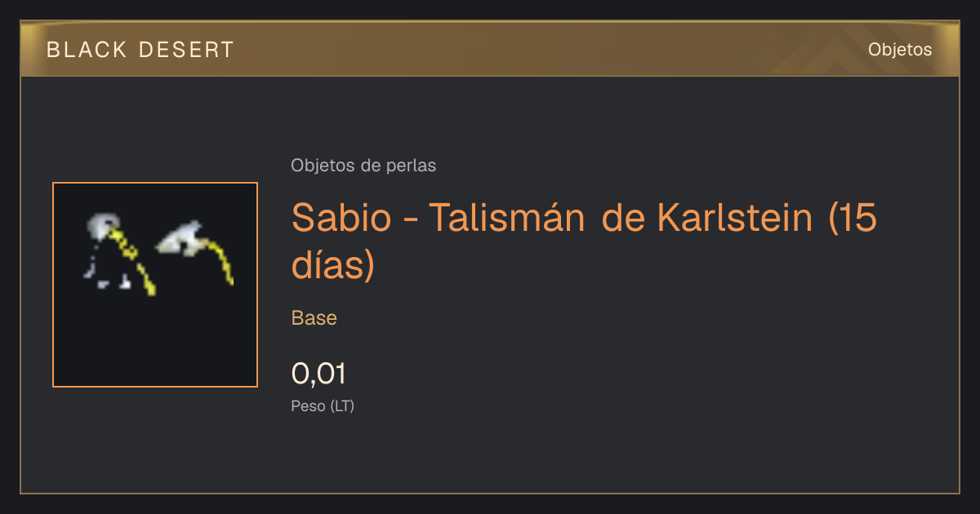This screenshot has width=980, height=514.
Task: Open the Objetos link in header
Action: tap(900, 49)
